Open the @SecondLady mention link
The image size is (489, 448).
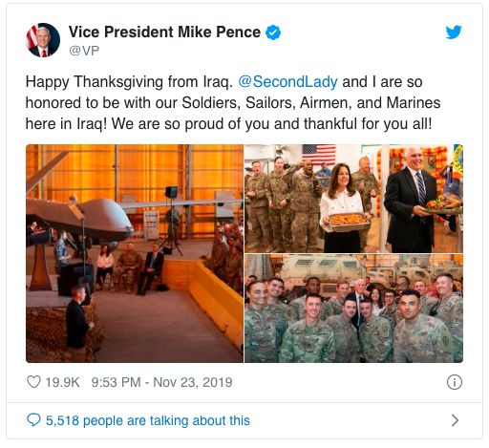(x=287, y=82)
